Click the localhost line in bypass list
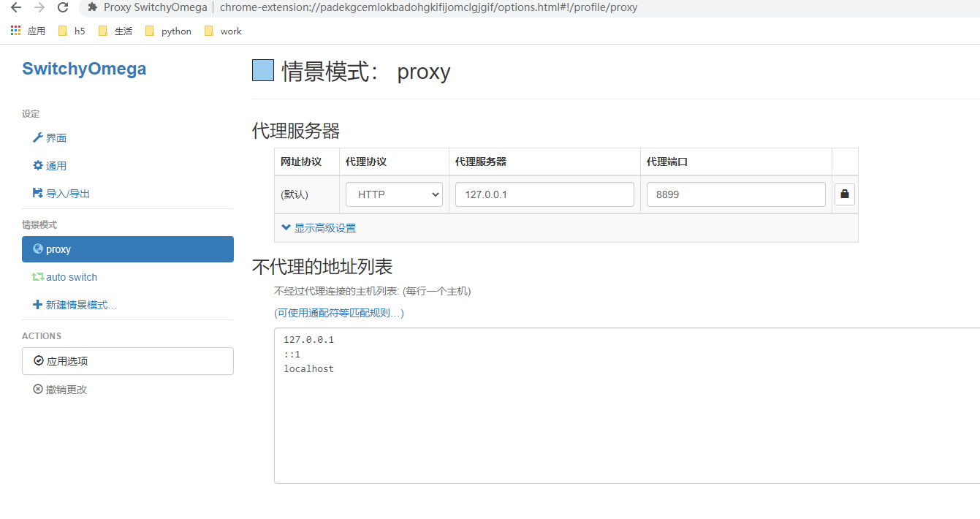980x519 pixels. pyautogui.click(x=308, y=369)
